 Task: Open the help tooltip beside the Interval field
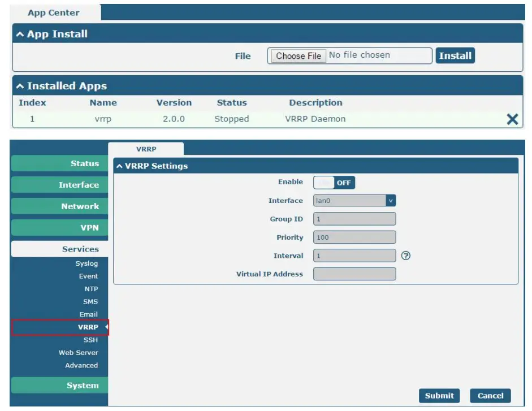pos(406,256)
